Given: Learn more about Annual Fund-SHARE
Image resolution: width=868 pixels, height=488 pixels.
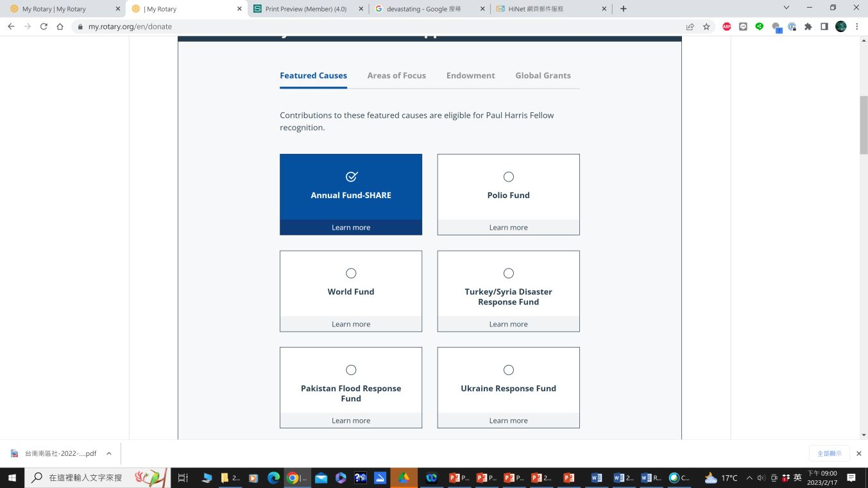Looking at the screenshot, I should (x=351, y=228).
